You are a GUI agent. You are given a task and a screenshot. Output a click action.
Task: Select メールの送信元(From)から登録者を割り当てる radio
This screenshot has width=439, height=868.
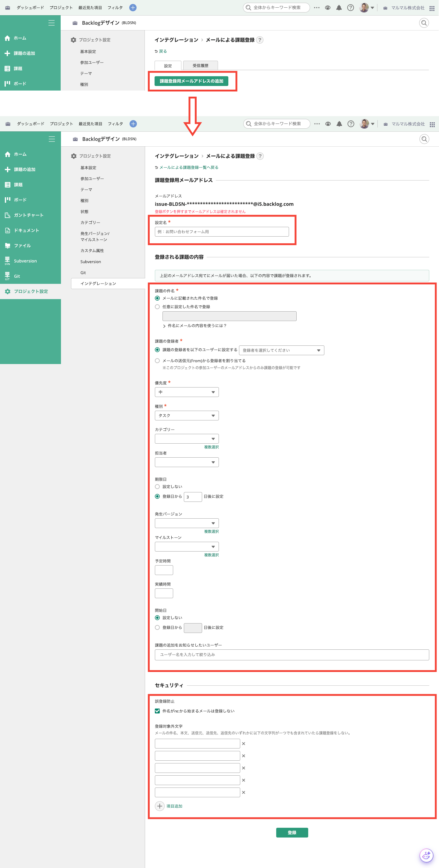[157, 361]
